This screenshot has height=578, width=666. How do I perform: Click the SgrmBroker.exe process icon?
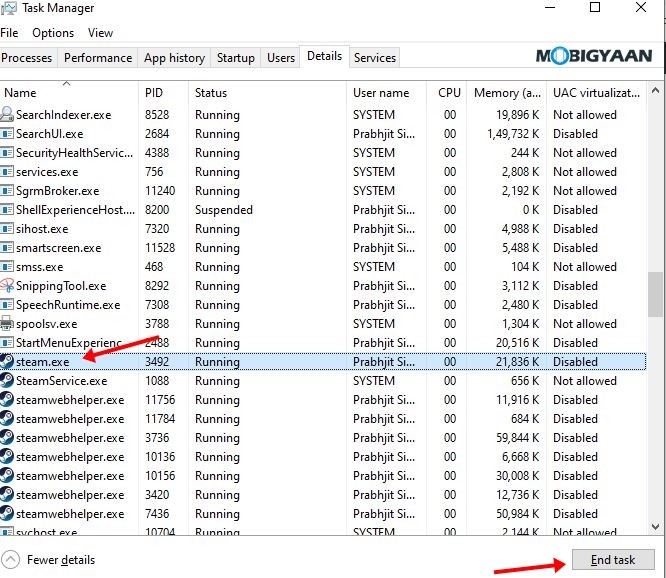click(7, 191)
